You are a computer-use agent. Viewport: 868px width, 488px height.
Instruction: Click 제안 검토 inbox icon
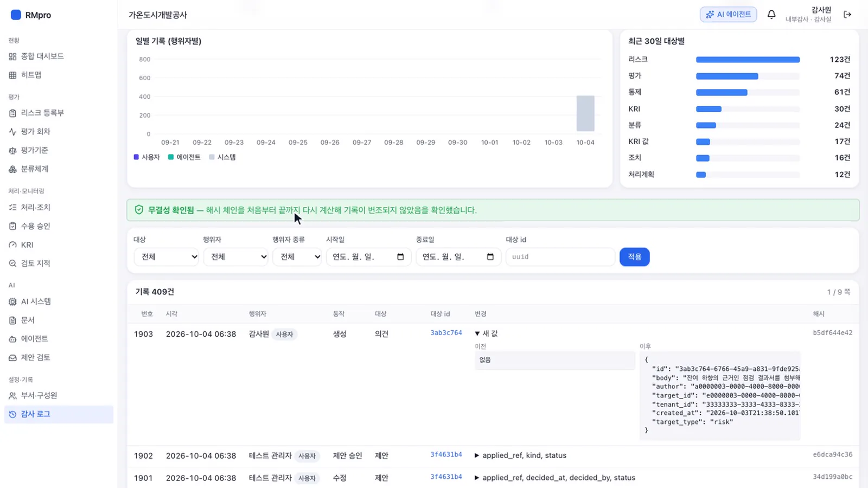(x=12, y=358)
